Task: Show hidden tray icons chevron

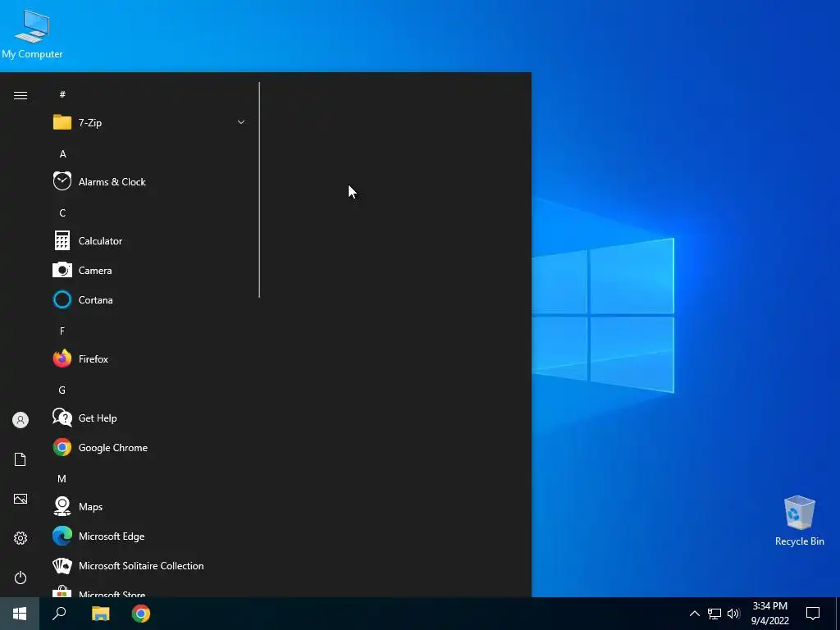Action: coord(694,614)
